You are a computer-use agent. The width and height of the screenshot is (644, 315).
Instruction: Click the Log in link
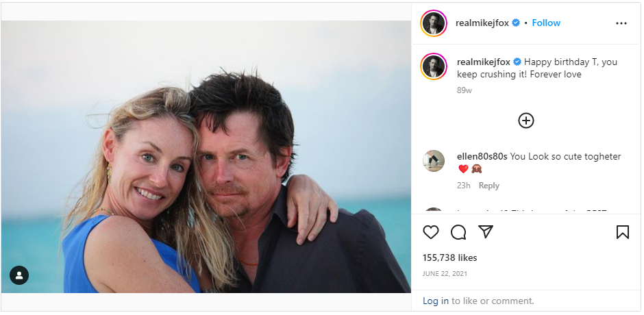pos(435,301)
